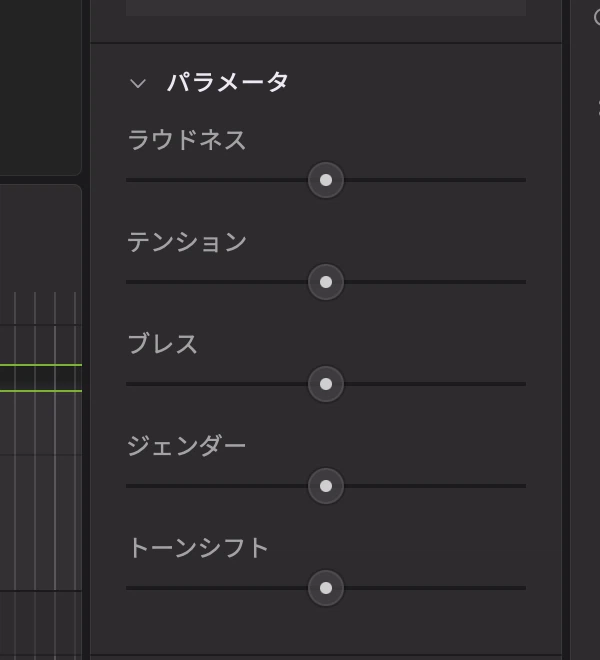
Task: Select the テンション parameter label
Action: coord(187,242)
